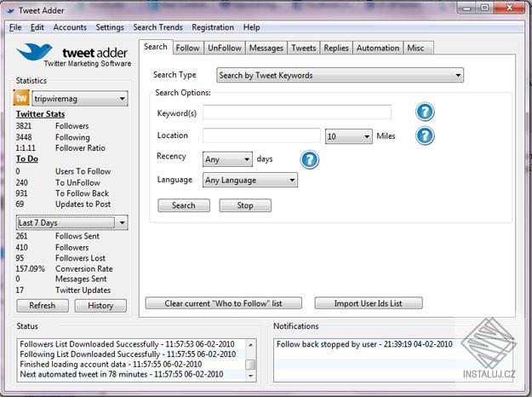This screenshot has height=397, width=532.
Task: Open the Registration menu
Action: 213,27
